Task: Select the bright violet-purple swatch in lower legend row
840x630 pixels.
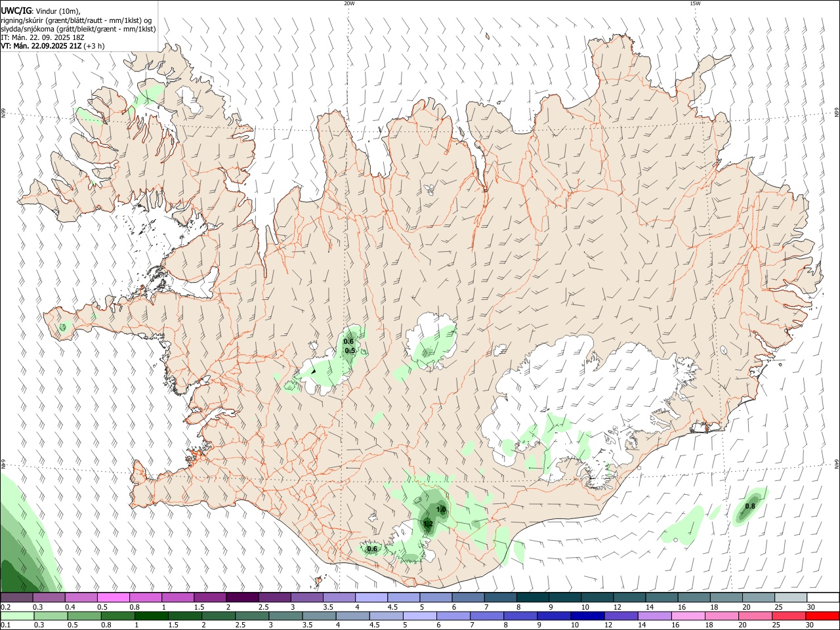Action: [620, 616]
